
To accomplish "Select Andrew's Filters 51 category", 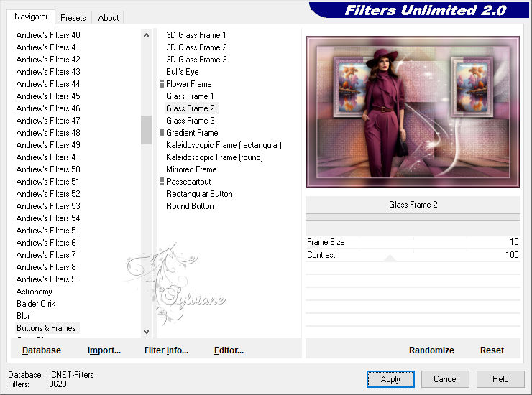I will [48, 182].
